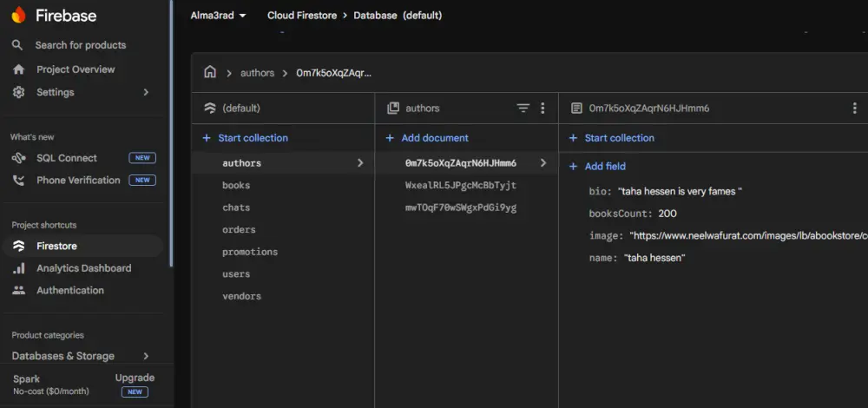The height and width of the screenshot is (408, 868).
Task: Click the Settings gear icon
Action: [18, 92]
